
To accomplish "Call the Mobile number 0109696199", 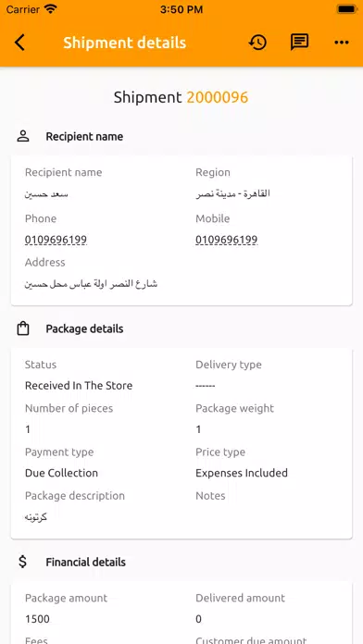I will coord(227,240).
